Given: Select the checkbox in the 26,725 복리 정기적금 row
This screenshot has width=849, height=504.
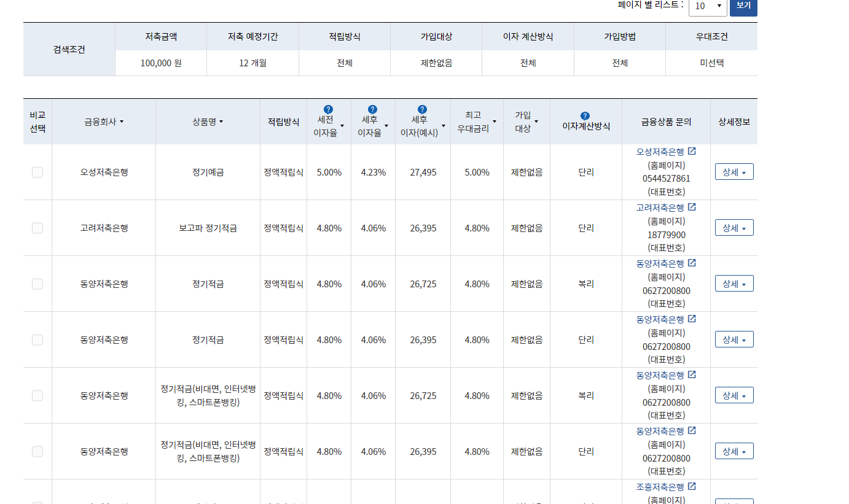Looking at the screenshot, I should point(37,284).
